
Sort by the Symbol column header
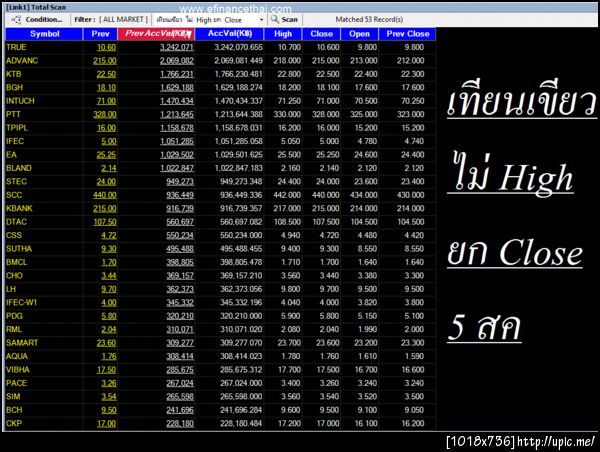44,34
